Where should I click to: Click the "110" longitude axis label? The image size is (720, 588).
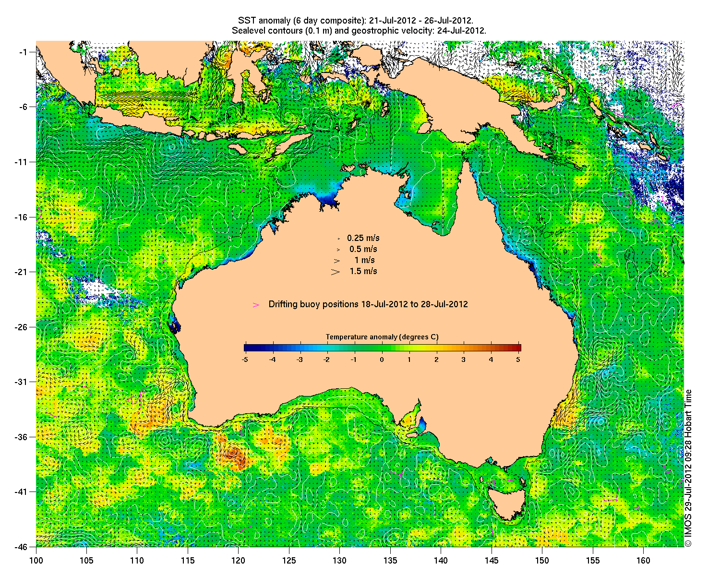(x=137, y=561)
